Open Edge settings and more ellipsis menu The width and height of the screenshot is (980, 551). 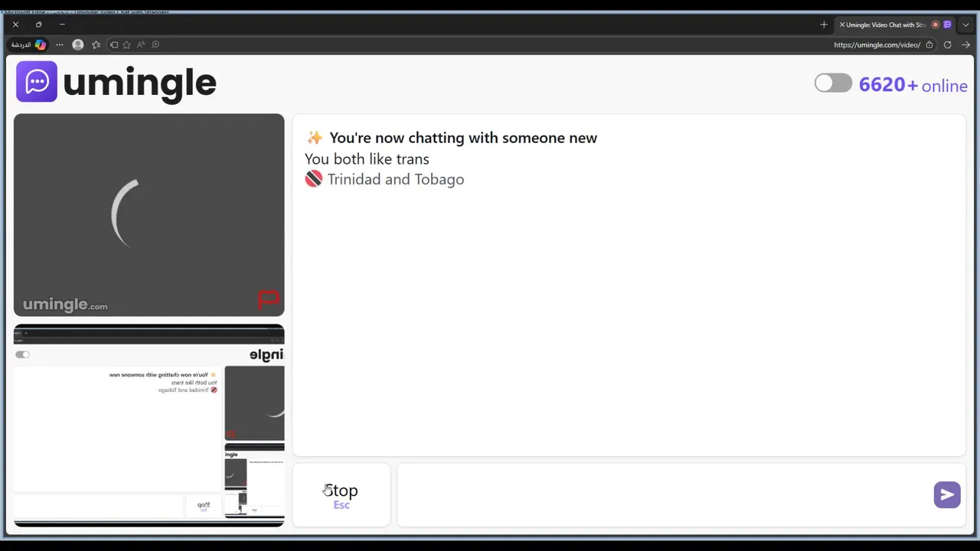click(x=60, y=44)
